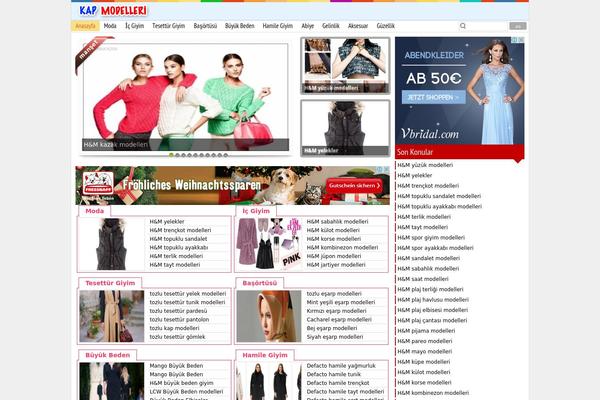Open H&M küpe modelleri link
The width and height of the screenshot is (600, 400).
[x=423, y=362]
